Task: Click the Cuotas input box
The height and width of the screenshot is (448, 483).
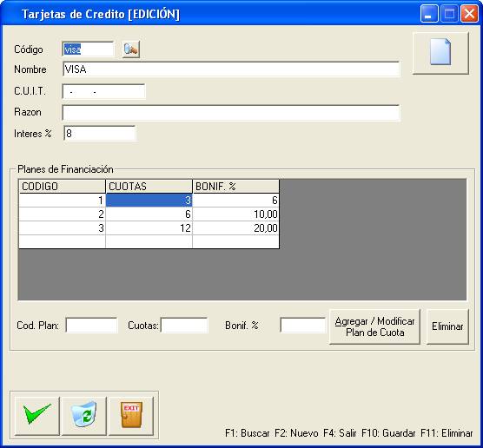Action: pyautogui.click(x=184, y=326)
